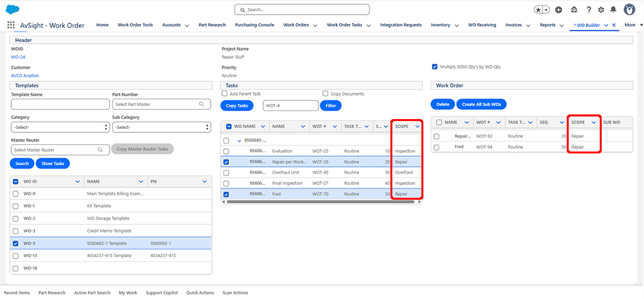Viewport: 644px width, 299px height.
Task: Check the WO-13 template row
Action: pyautogui.click(x=16, y=256)
